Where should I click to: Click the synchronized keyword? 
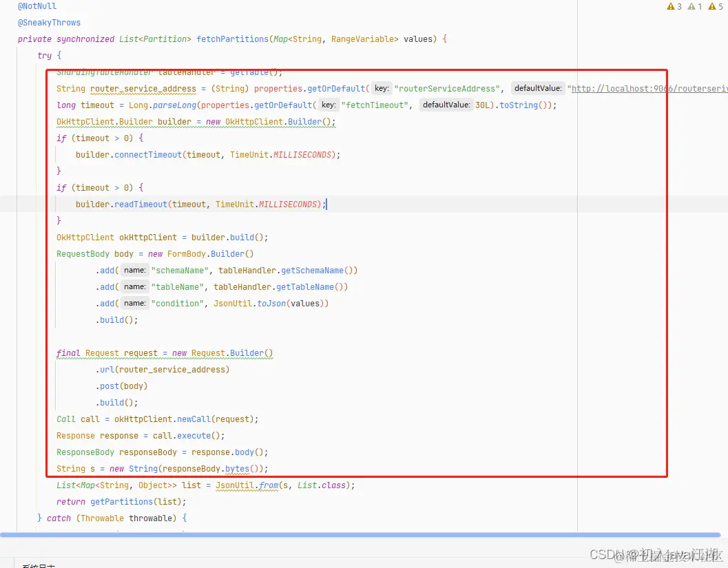pos(85,39)
